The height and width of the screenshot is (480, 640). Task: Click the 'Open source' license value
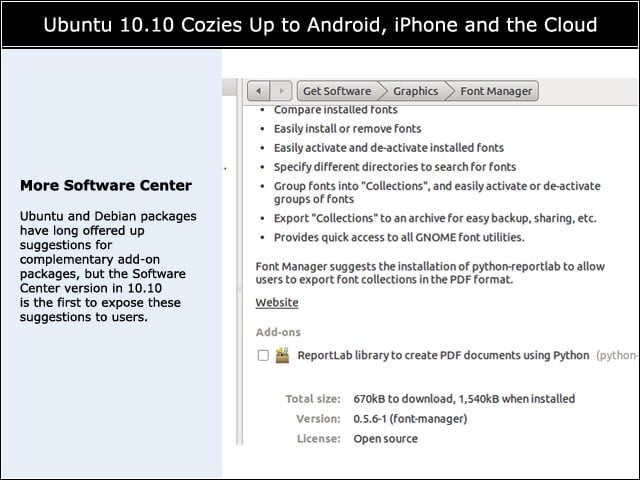click(x=385, y=439)
